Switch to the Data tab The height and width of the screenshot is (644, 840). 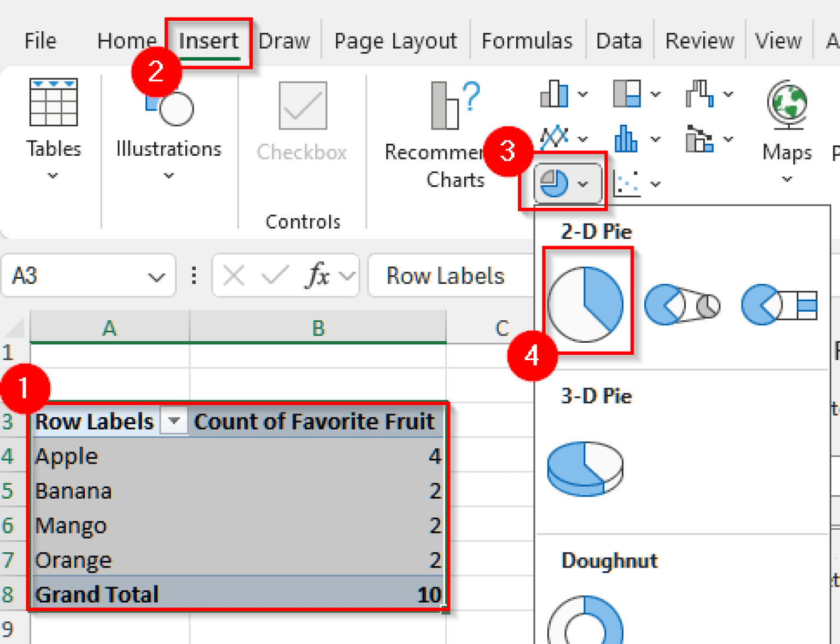619,40
